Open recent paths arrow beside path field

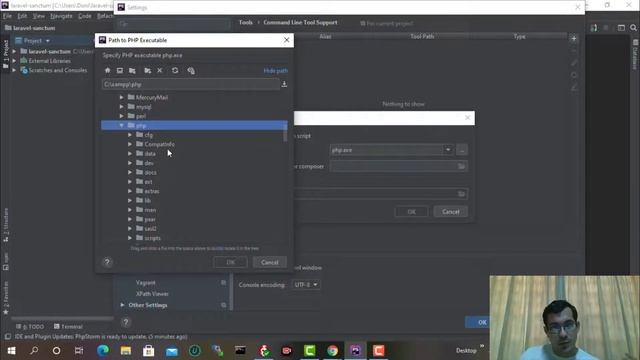click(284, 84)
